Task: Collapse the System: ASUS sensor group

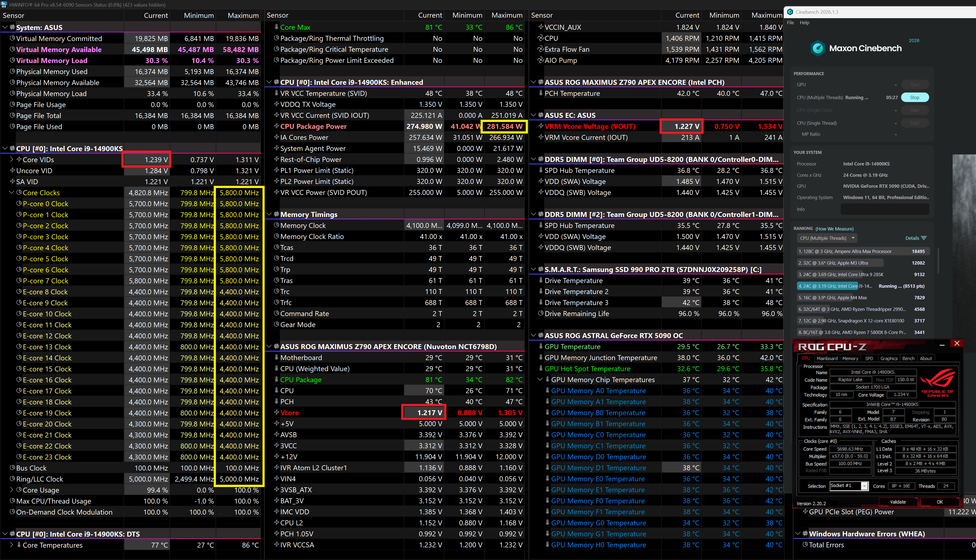Action: click(5, 27)
